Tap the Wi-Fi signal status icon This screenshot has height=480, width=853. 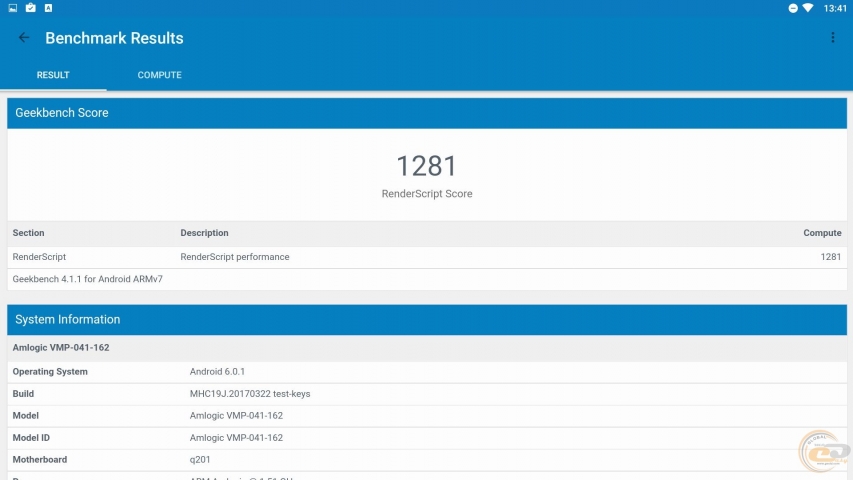point(808,8)
